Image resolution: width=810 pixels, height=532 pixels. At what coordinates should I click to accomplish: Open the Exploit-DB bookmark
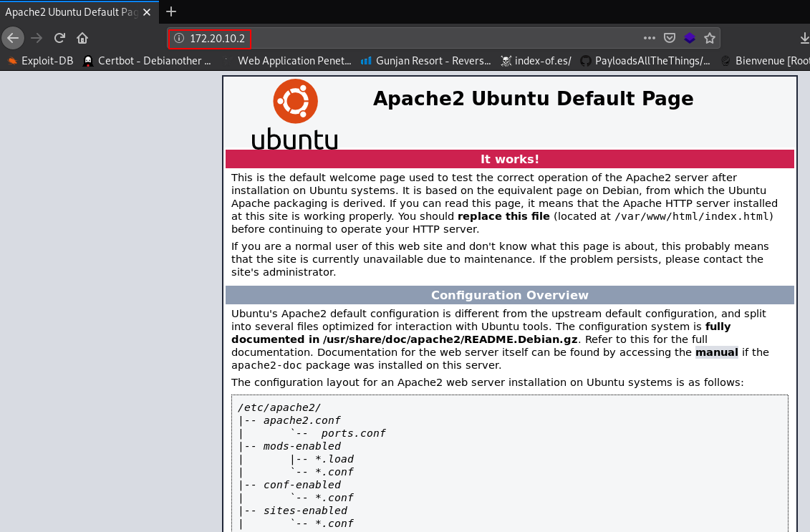tap(41, 61)
